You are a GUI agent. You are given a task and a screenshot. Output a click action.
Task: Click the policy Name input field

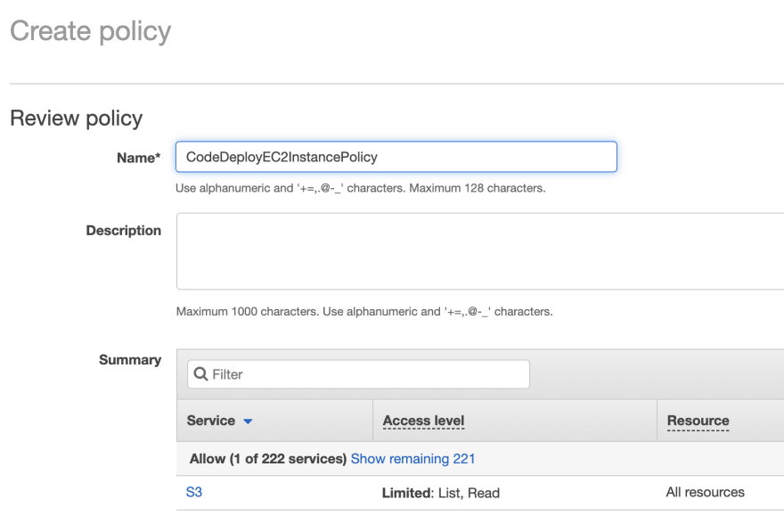pyautogui.click(x=396, y=157)
